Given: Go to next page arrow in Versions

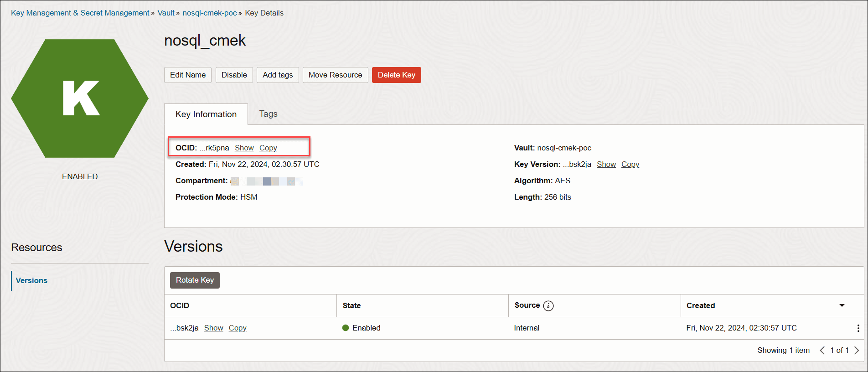Looking at the screenshot, I should click(x=857, y=351).
